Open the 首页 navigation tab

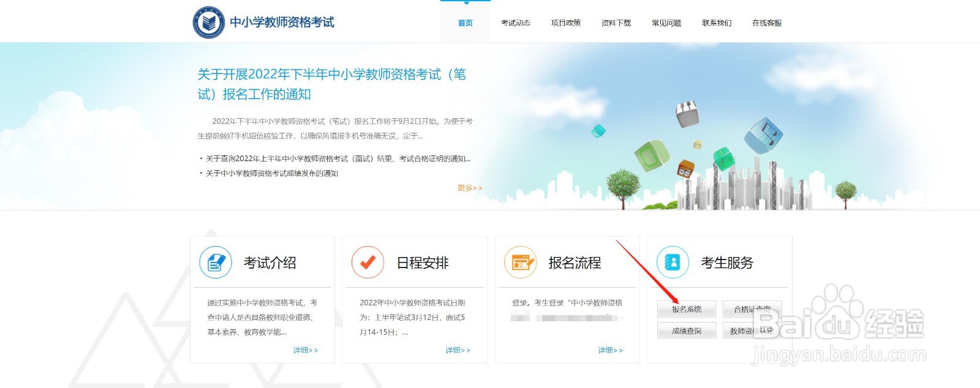click(x=466, y=23)
